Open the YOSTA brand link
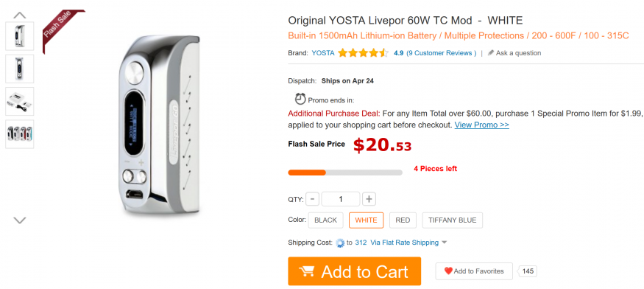The width and height of the screenshot is (644, 289). 323,52
